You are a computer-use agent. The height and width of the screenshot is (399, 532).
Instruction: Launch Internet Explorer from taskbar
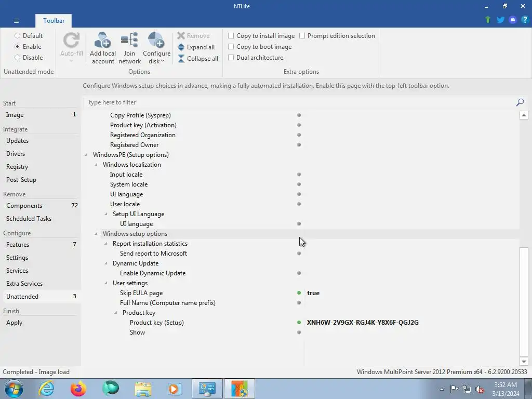pyautogui.click(x=46, y=389)
